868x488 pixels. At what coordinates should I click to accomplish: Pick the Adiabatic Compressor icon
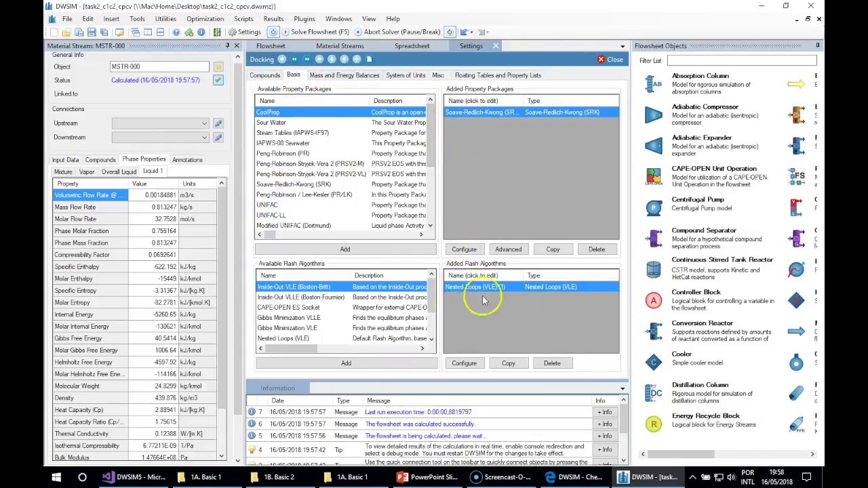tap(654, 115)
